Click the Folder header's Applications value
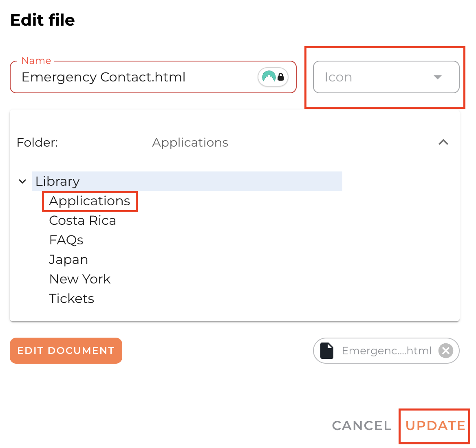This screenshot has width=476, height=448. [x=190, y=143]
